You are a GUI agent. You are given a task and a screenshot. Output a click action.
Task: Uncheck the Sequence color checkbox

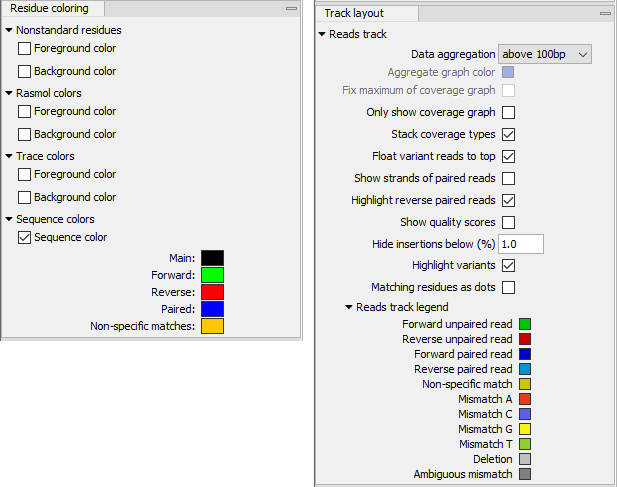point(25,238)
